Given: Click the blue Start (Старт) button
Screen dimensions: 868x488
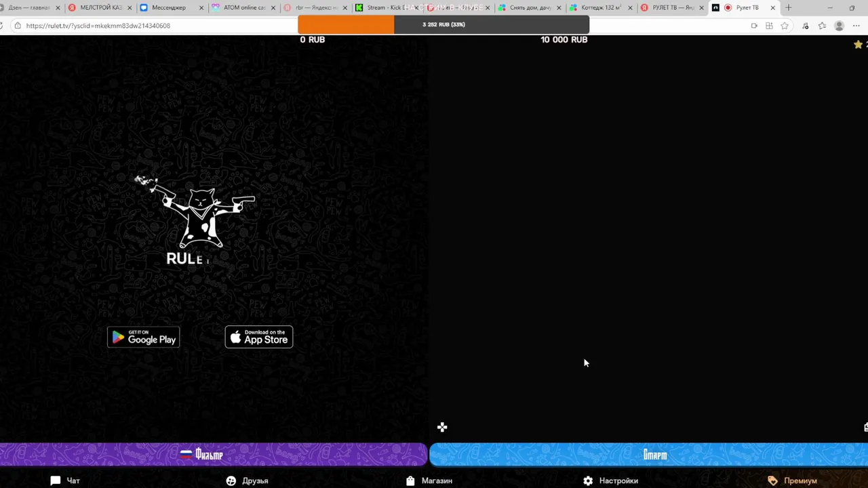Looking at the screenshot, I should click(x=649, y=455).
